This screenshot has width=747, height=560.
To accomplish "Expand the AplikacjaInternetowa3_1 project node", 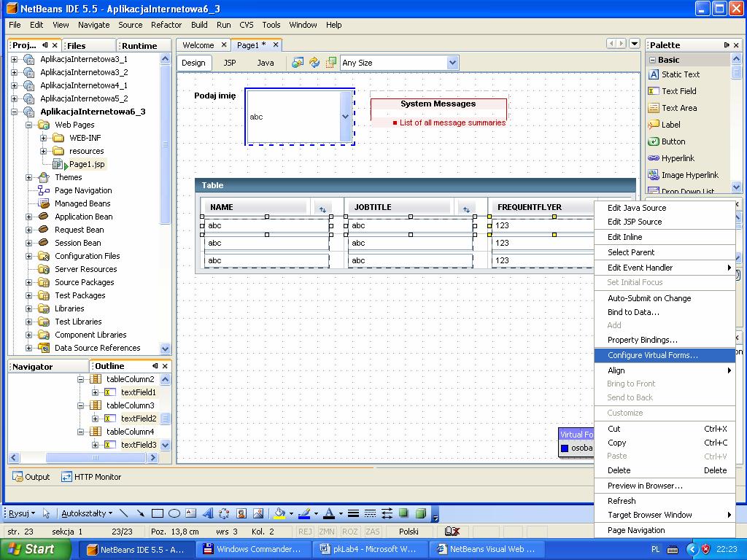I will pyautogui.click(x=15, y=60).
